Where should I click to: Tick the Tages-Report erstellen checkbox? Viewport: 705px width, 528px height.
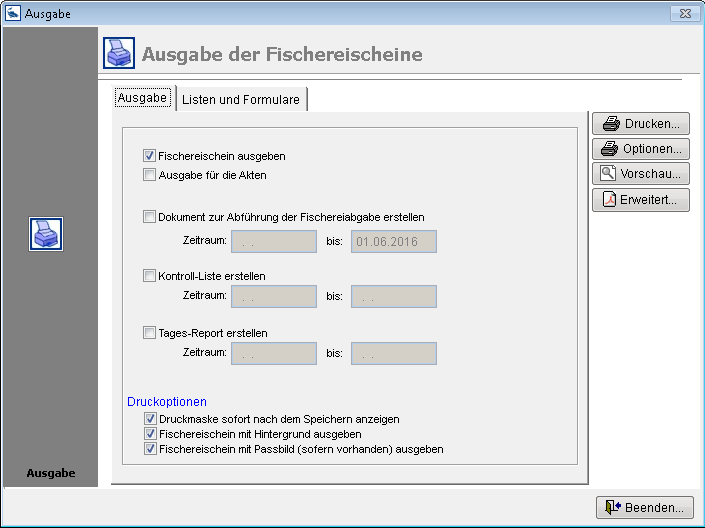(x=149, y=333)
